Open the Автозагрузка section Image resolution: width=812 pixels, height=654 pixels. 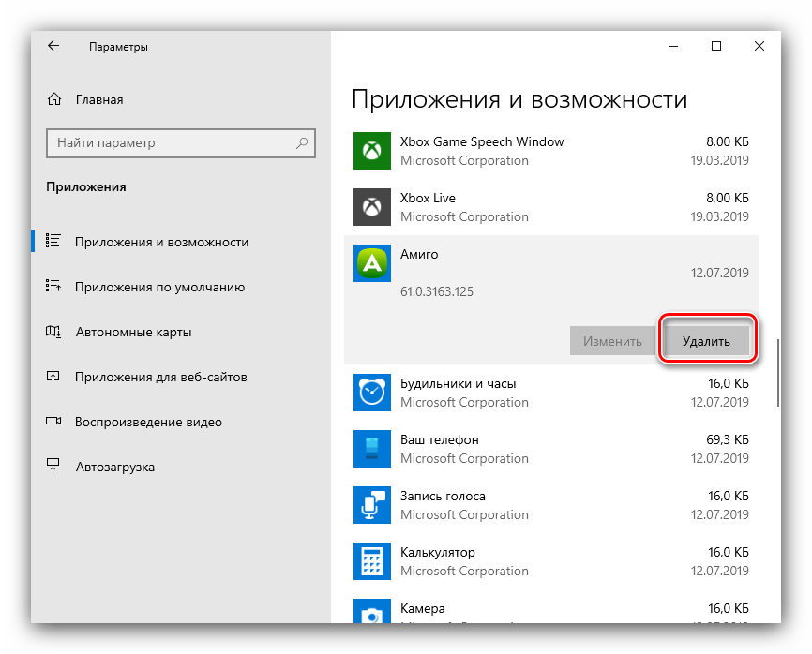click(114, 467)
